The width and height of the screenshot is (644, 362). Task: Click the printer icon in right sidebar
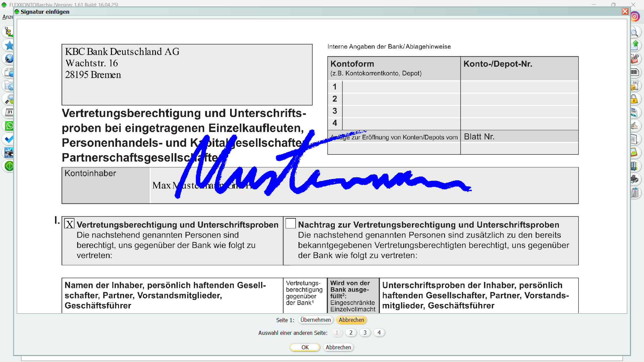tap(634, 179)
